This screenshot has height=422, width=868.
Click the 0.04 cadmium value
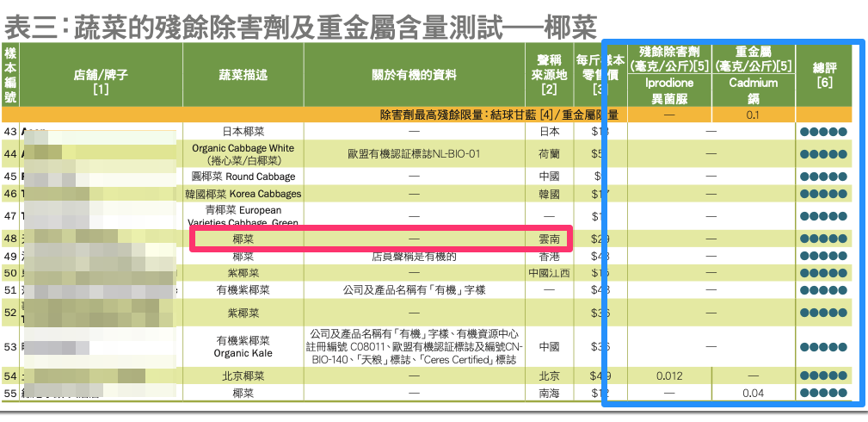pyautogui.click(x=753, y=393)
